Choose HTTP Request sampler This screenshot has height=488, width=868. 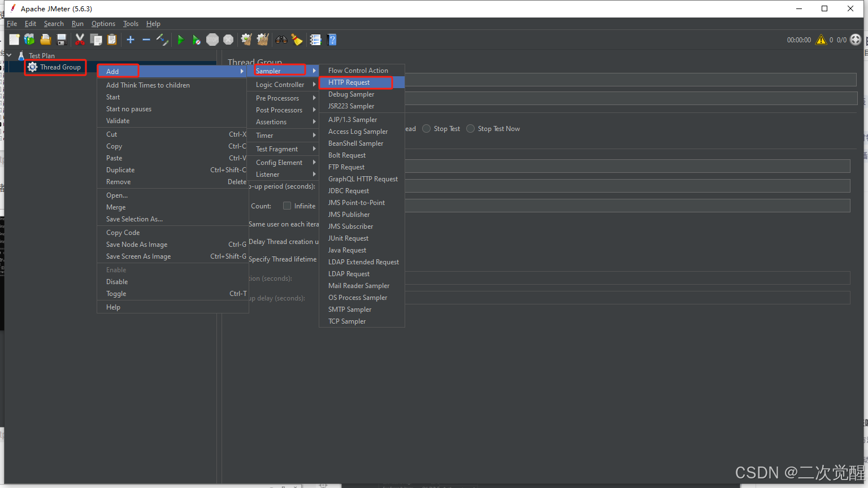362,82
